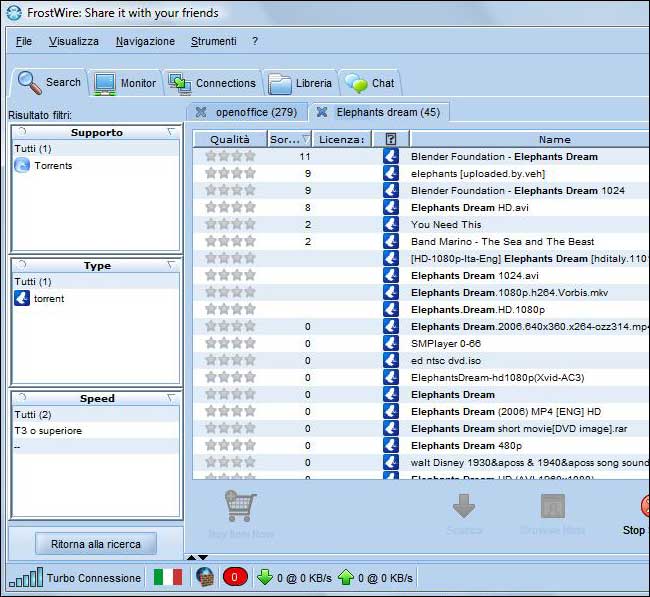Click the red shared files counter badge

point(236,577)
